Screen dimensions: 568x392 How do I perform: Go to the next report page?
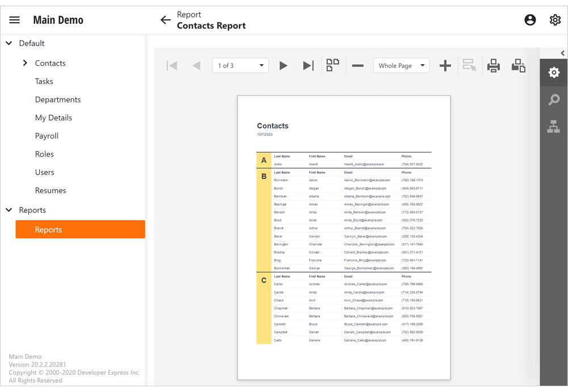(283, 65)
